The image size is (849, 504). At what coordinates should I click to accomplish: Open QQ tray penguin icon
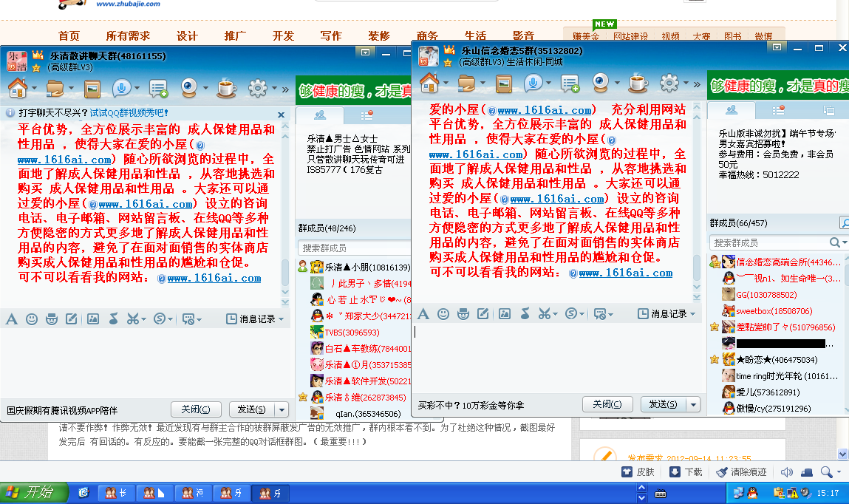click(x=752, y=493)
